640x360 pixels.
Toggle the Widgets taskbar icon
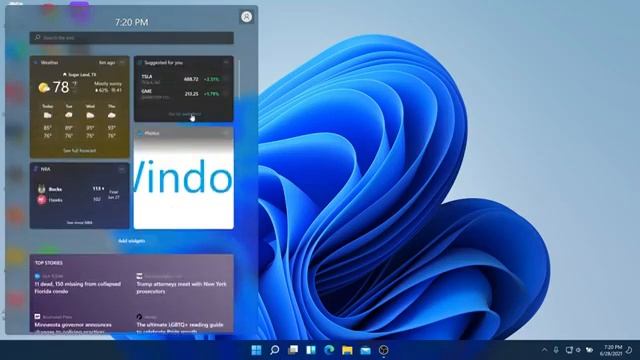pyautogui.click(x=311, y=350)
